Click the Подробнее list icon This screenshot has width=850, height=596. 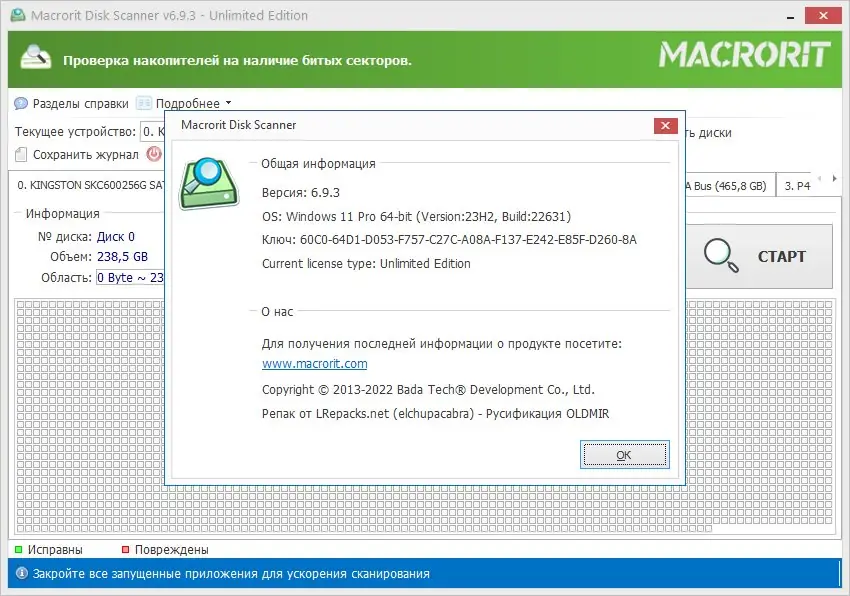(144, 103)
